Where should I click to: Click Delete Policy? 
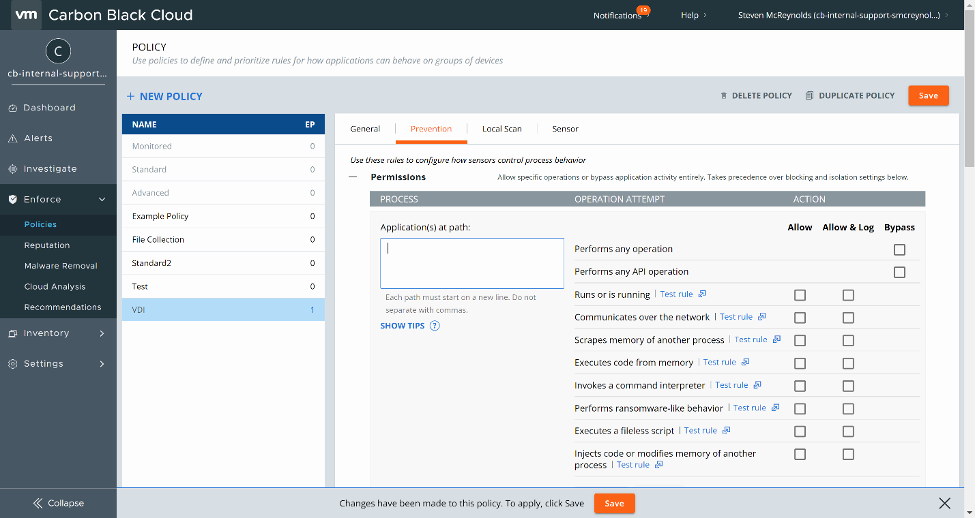[756, 95]
